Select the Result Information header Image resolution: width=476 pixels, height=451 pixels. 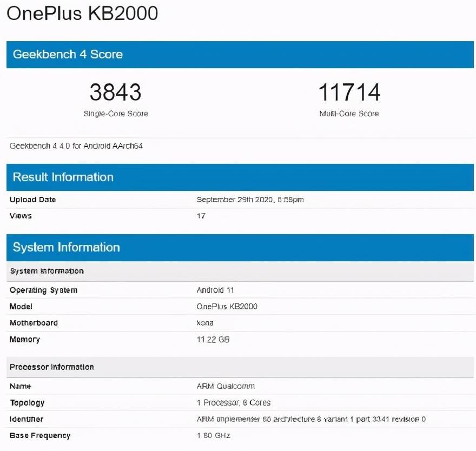coord(240,177)
